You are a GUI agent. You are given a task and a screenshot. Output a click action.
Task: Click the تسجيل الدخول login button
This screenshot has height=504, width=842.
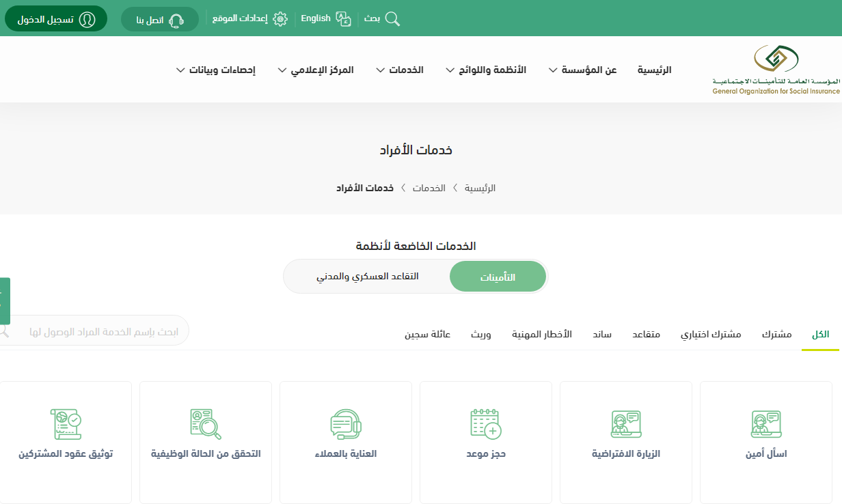[x=56, y=19]
